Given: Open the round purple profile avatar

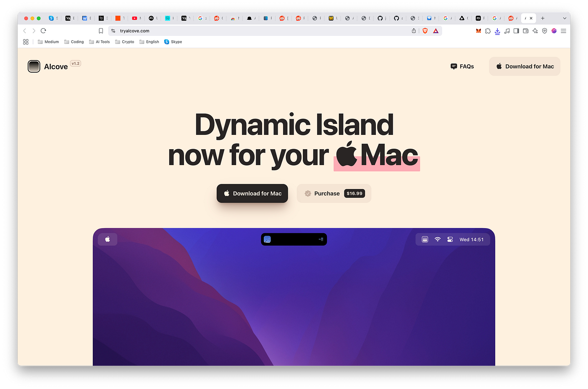Looking at the screenshot, I should click(554, 31).
